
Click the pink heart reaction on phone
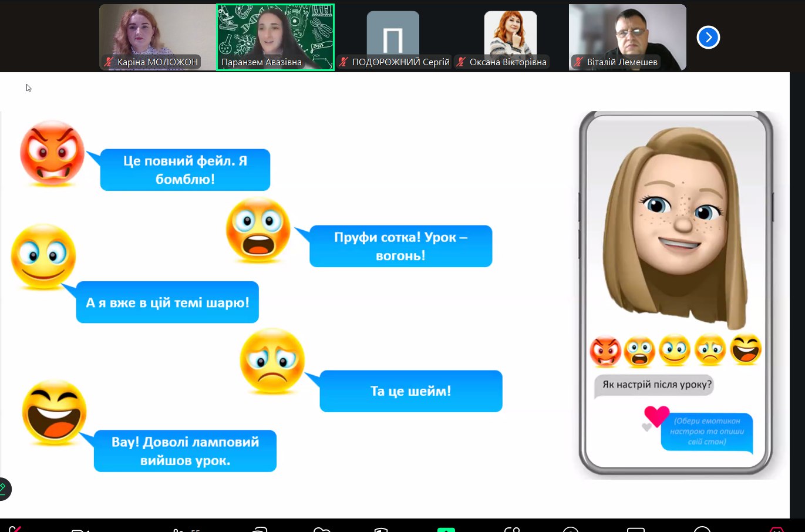(656, 416)
